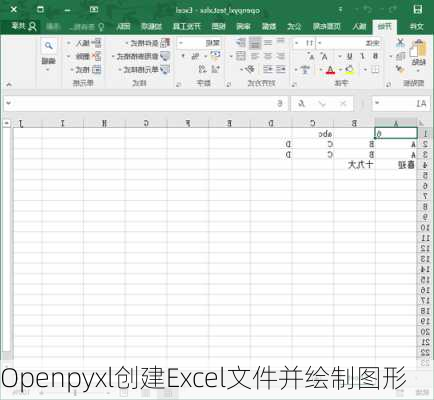
Task: Expand the 条件格式 conditional formatting menu
Action: tap(148, 43)
